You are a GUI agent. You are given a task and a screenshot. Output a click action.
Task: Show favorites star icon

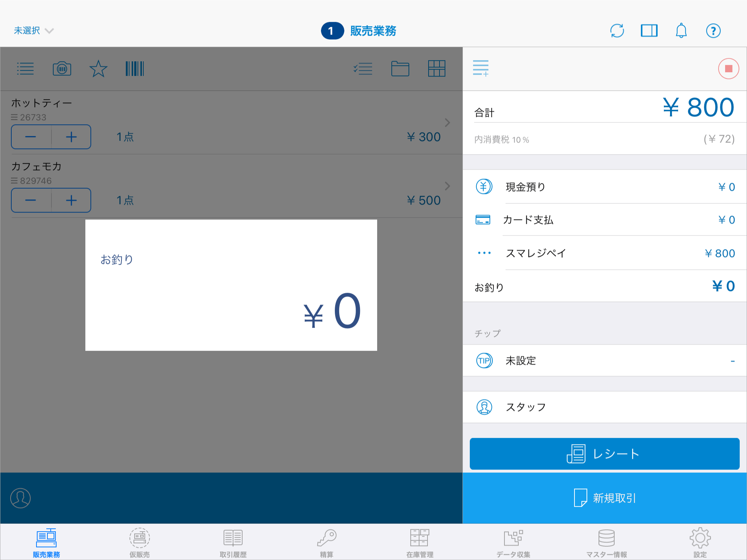pos(98,69)
